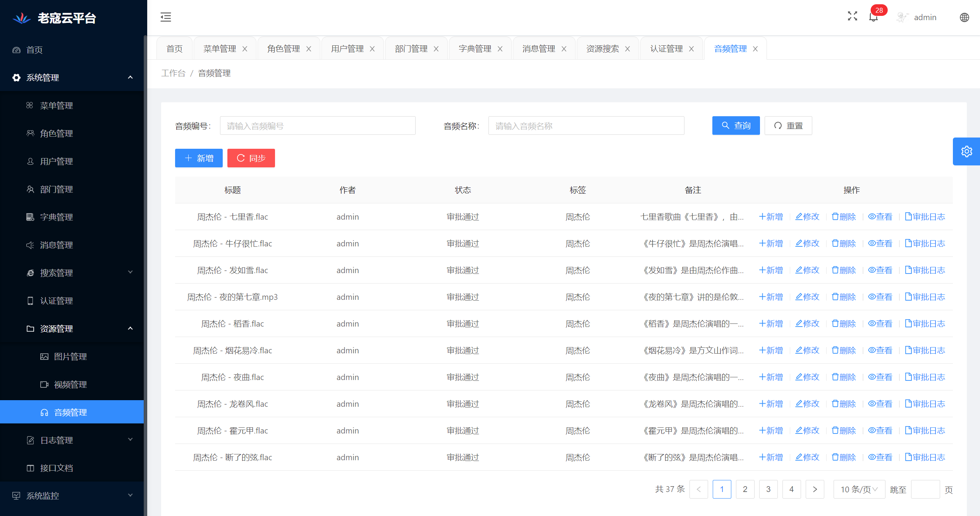Open the 10 条/页 page size dropdown
The height and width of the screenshot is (516, 980).
coord(859,489)
